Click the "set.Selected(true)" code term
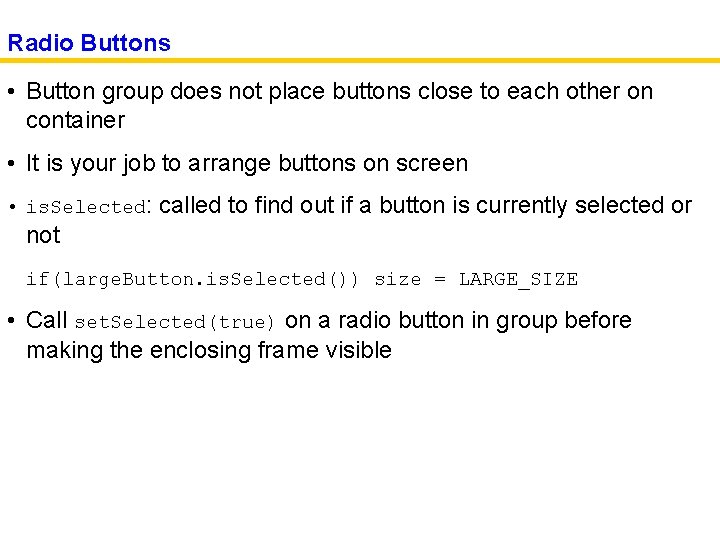The width and height of the screenshot is (720, 540). tap(175, 322)
